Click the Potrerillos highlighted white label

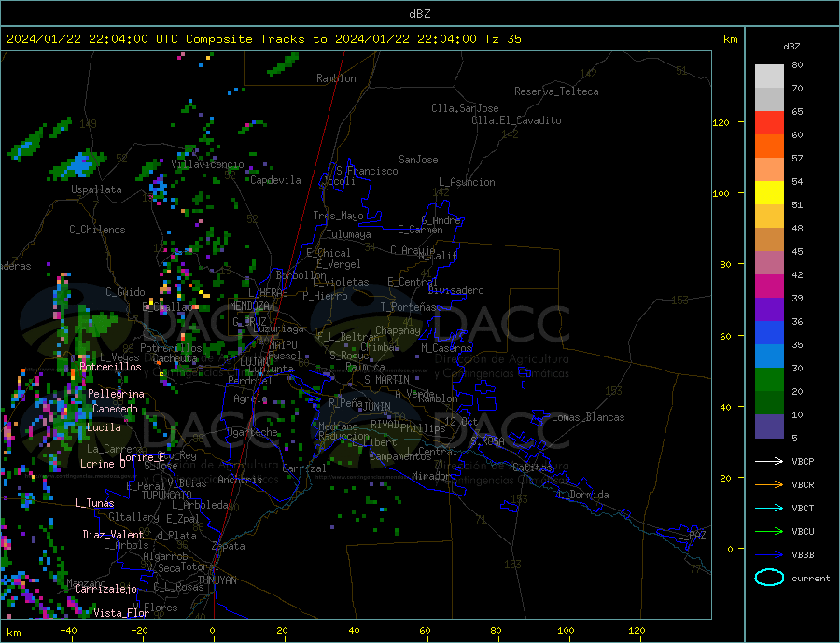point(110,367)
